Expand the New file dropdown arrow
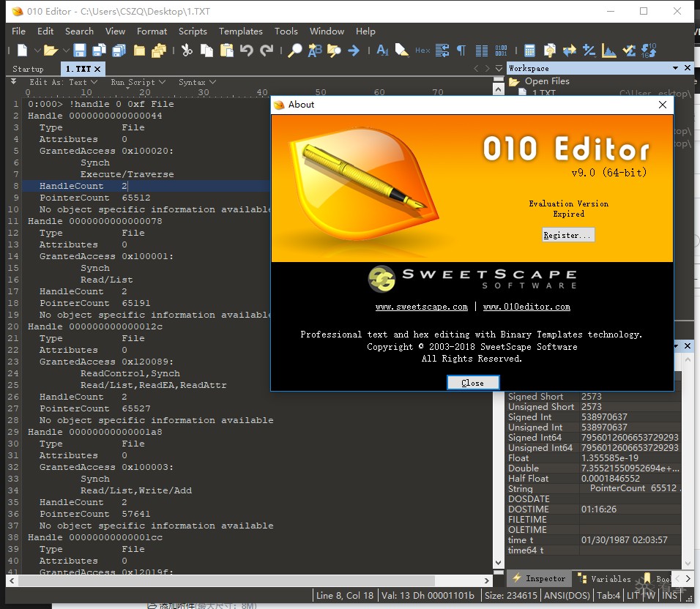 point(37,51)
